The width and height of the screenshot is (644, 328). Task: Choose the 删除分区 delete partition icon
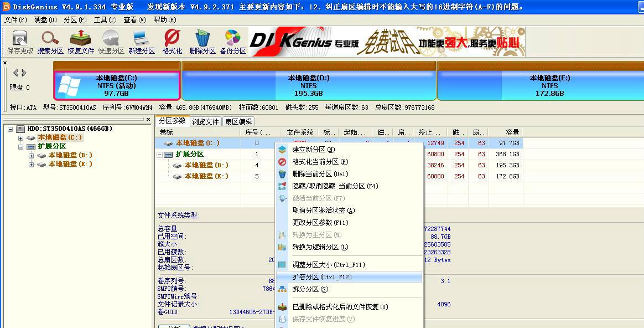(x=202, y=42)
